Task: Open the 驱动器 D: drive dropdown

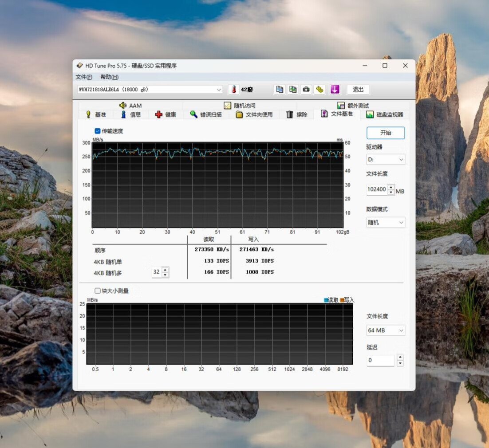Action: click(386, 160)
